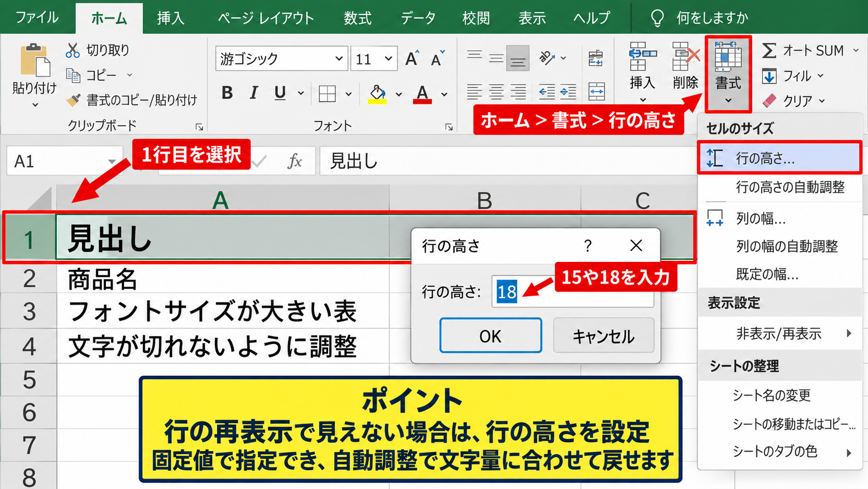Switch to the データ ribbon tab
Image resolution: width=868 pixels, height=489 pixels.
418,18
